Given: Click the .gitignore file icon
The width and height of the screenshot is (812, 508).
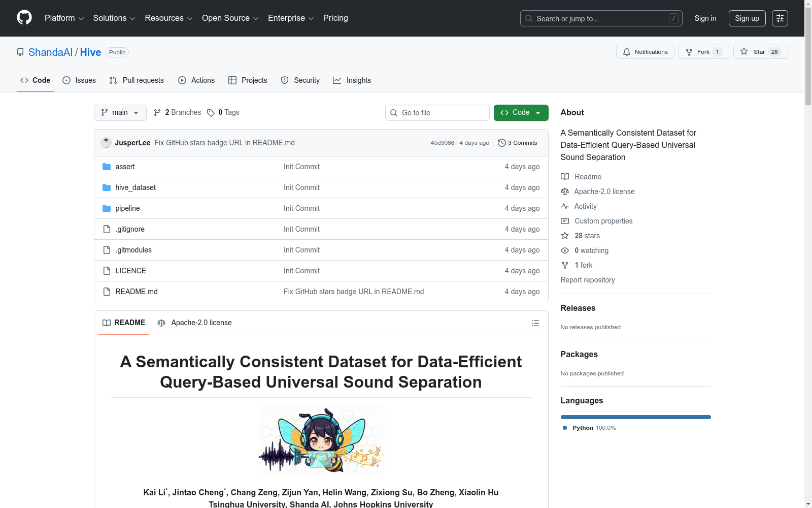Looking at the screenshot, I should click(x=107, y=229).
